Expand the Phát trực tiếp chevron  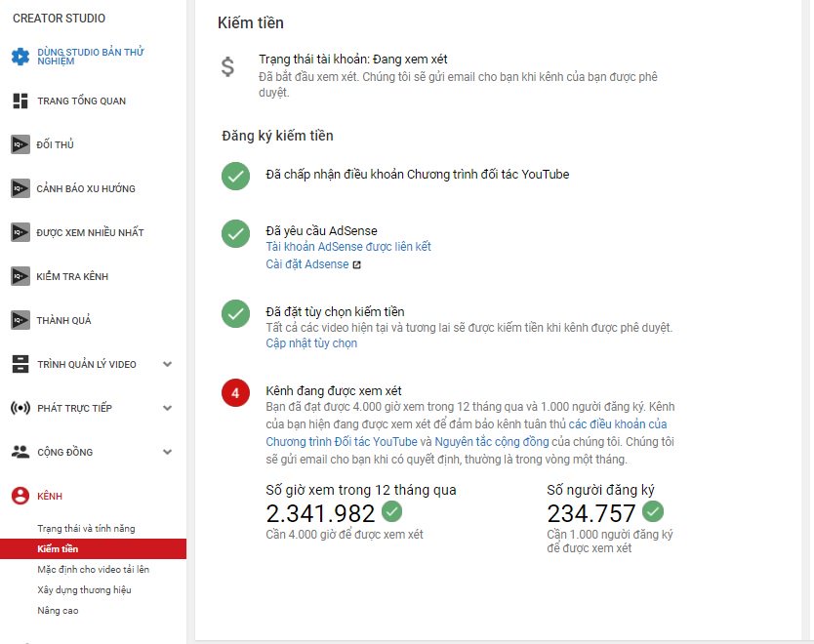coord(167,408)
